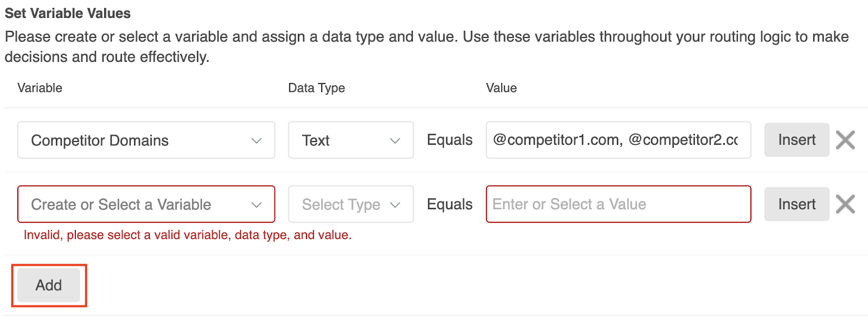Click the Add button
Image resolution: width=868 pixels, height=322 pixels.
49,285
